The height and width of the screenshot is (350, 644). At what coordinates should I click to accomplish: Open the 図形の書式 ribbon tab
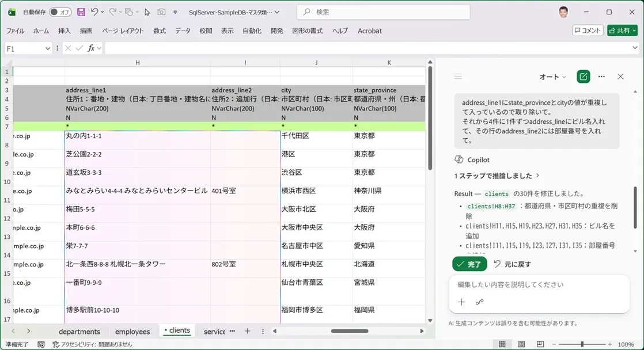tap(307, 31)
